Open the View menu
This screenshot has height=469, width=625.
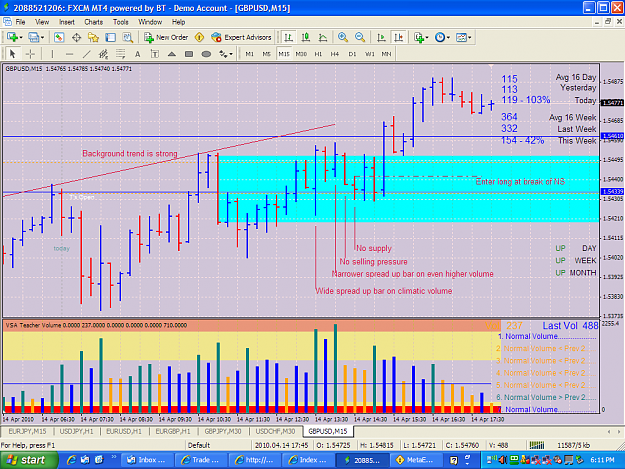pyautogui.click(x=42, y=22)
